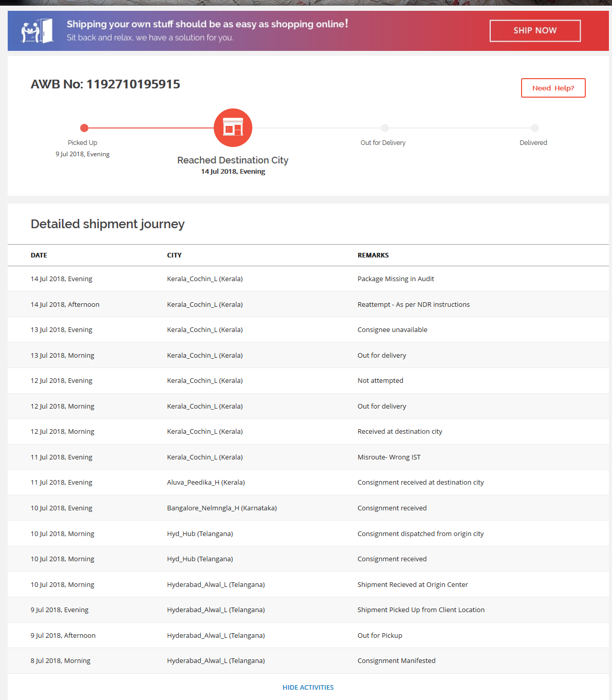The height and width of the screenshot is (700, 612).
Task: Click the AWB No: 1192710195915 heading
Action: [105, 84]
